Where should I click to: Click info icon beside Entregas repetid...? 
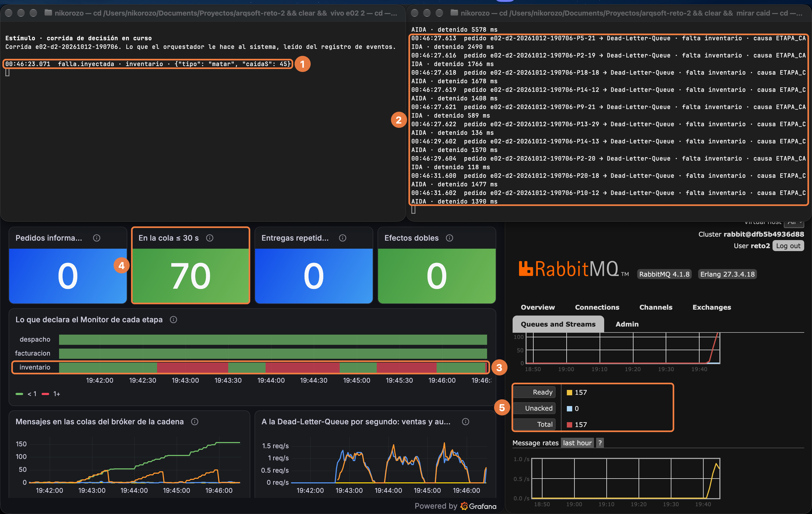pos(343,238)
